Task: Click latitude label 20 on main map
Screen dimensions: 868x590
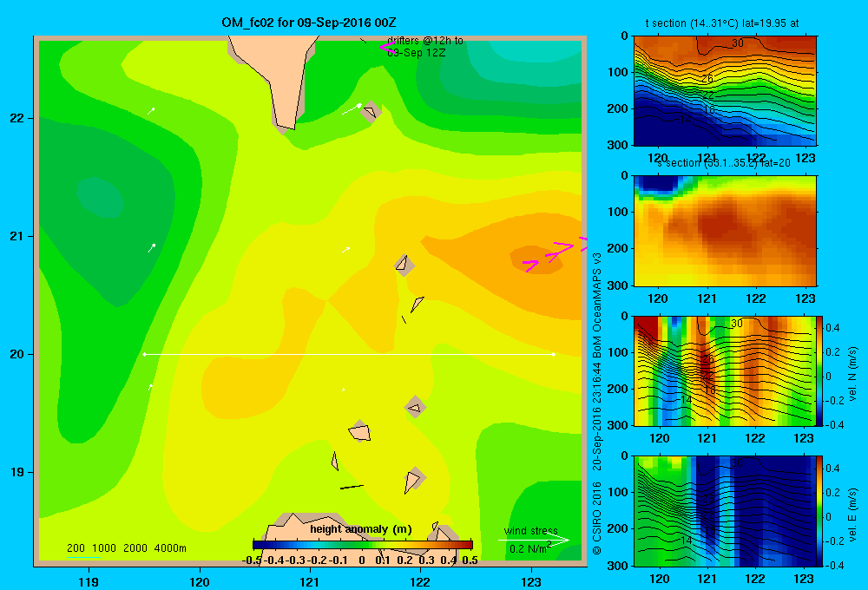Action: tap(16, 354)
